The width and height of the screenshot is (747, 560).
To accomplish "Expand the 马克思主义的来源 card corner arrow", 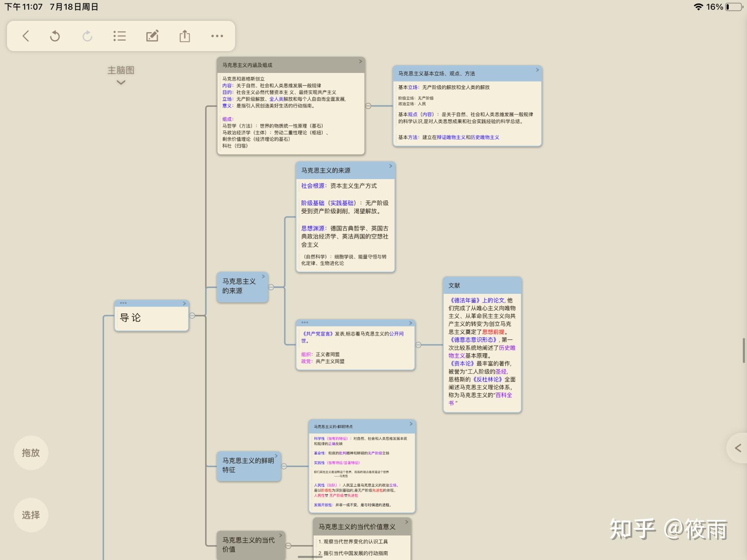I will coord(390,166).
